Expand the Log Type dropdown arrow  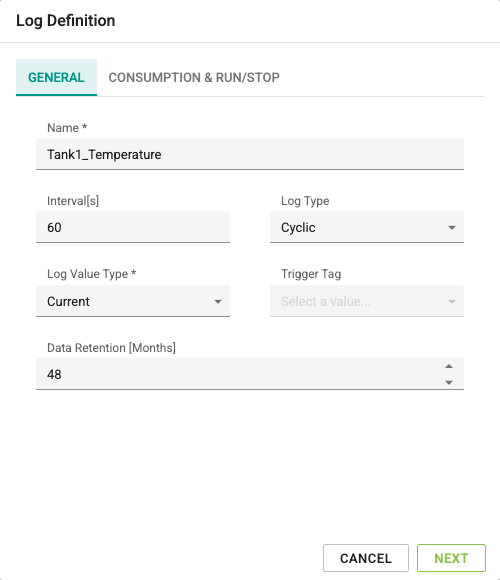pyautogui.click(x=452, y=227)
